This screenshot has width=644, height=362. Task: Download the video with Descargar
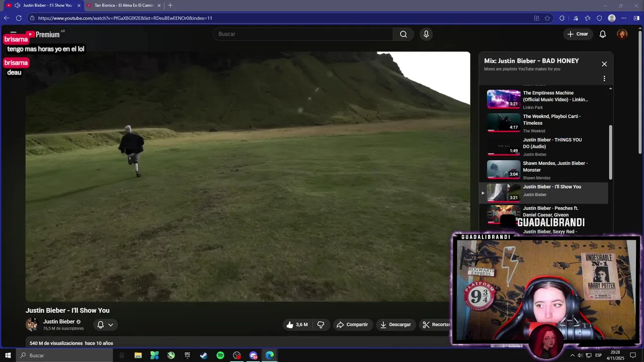click(x=395, y=325)
